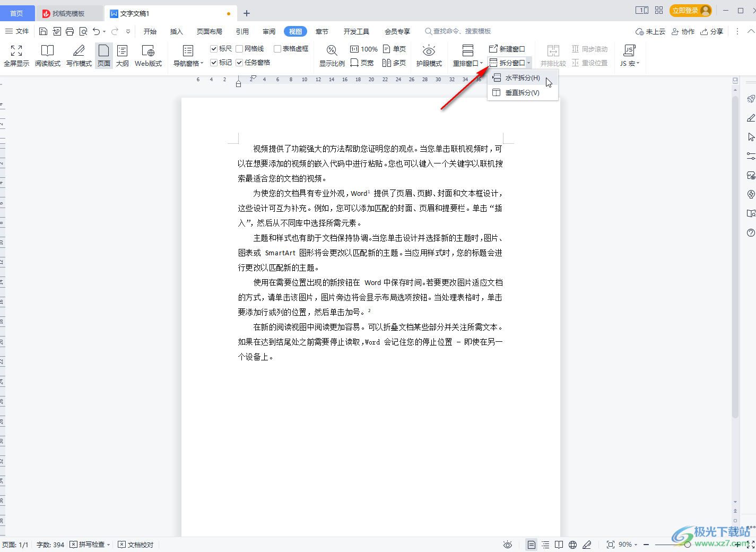
Task: Open the JS Macro dropdown arrow
Action: click(638, 63)
